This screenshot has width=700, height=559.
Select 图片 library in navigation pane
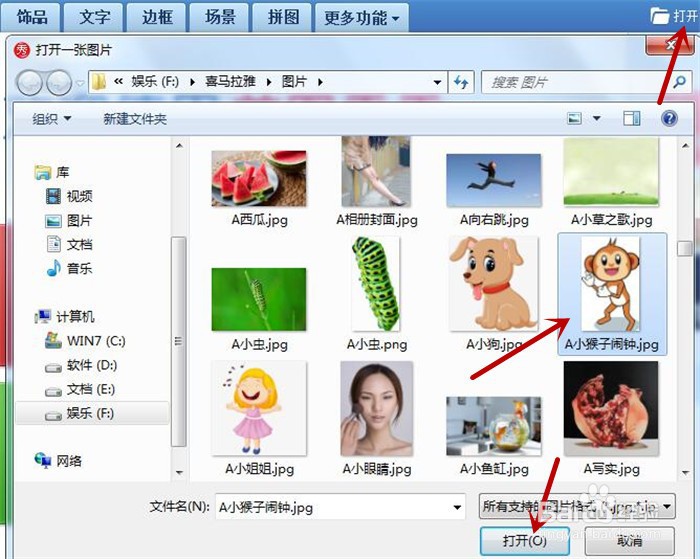pos(69,221)
